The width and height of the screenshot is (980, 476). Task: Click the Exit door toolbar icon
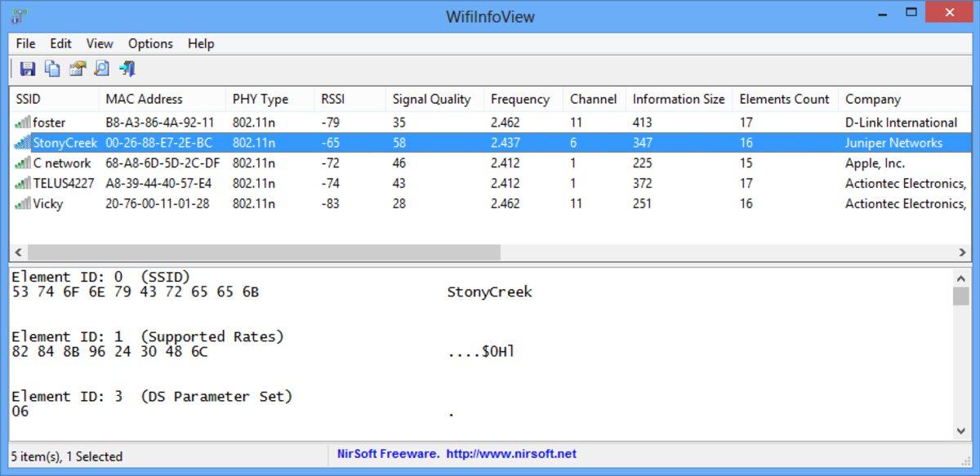(127, 69)
